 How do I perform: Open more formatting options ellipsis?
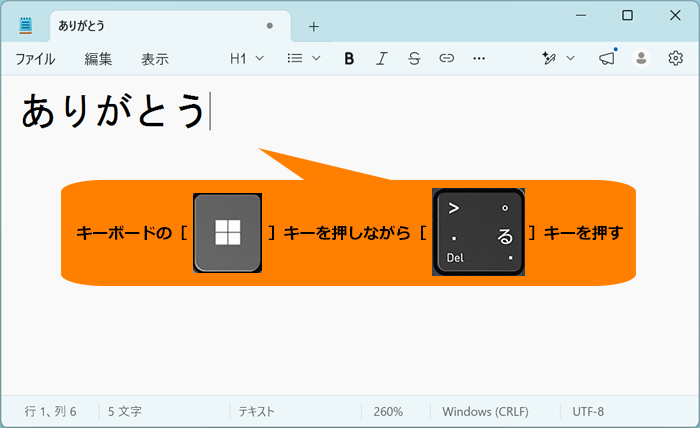pos(479,58)
